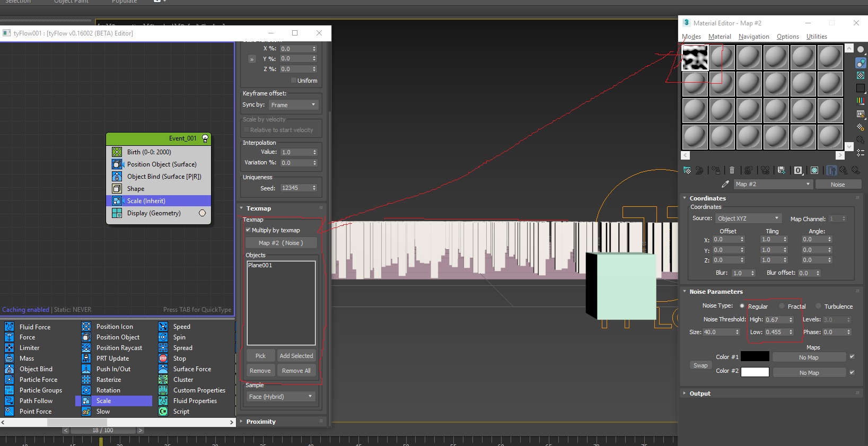The height and width of the screenshot is (446, 868).
Task: Expand the Proximity rollout
Action: pos(261,422)
